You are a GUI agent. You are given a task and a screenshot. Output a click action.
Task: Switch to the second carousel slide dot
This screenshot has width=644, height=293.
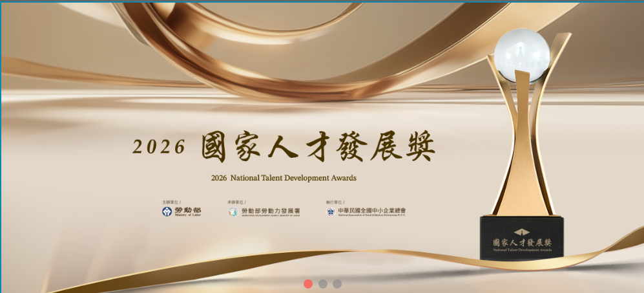tap(323, 283)
